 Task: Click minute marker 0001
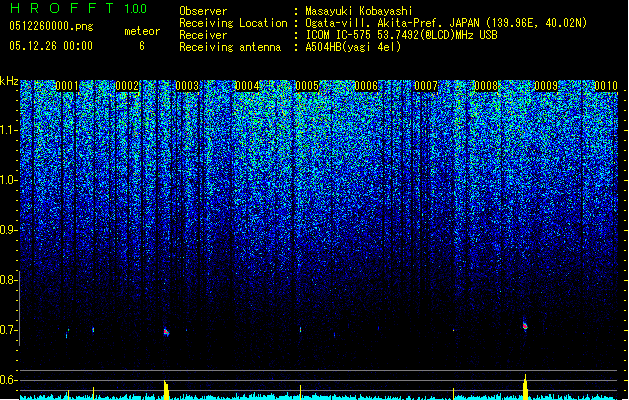pyautogui.click(x=67, y=86)
